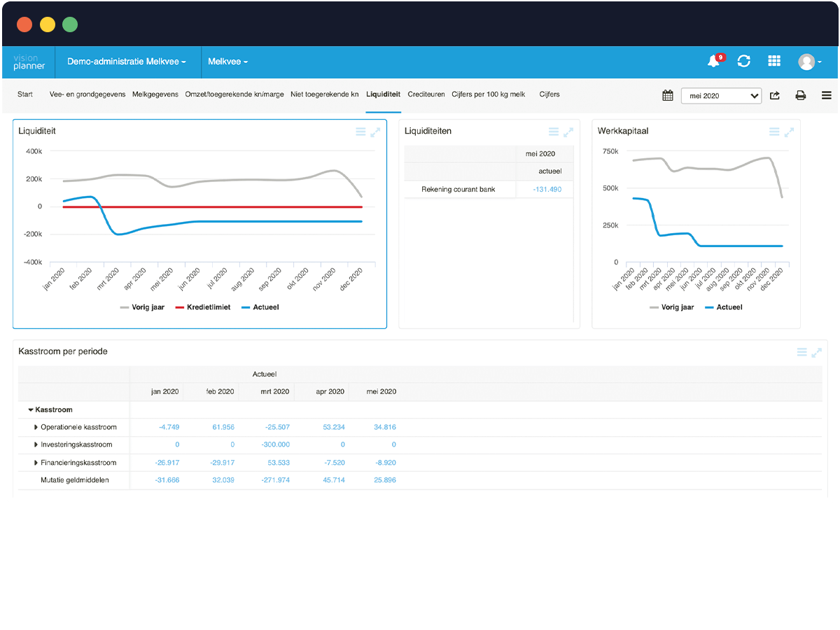
Task: Click the -131.490 Rekening courant value
Action: (547, 189)
